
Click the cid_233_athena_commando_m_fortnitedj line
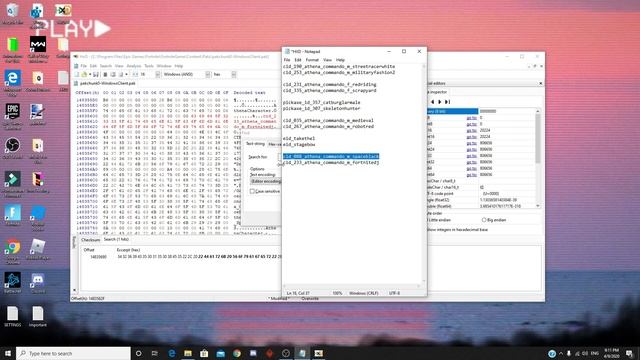(331, 162)
